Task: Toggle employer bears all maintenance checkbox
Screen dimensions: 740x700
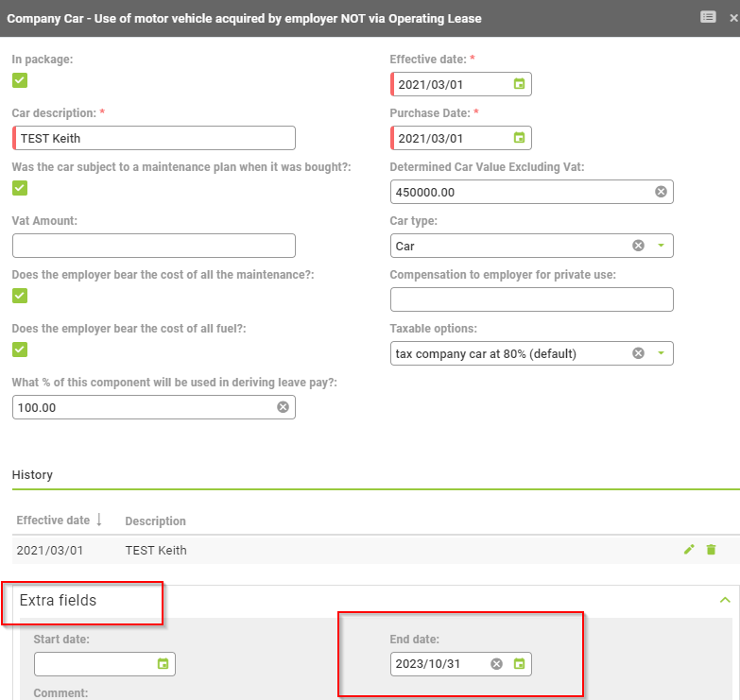Action: click(x=20, y=296)
